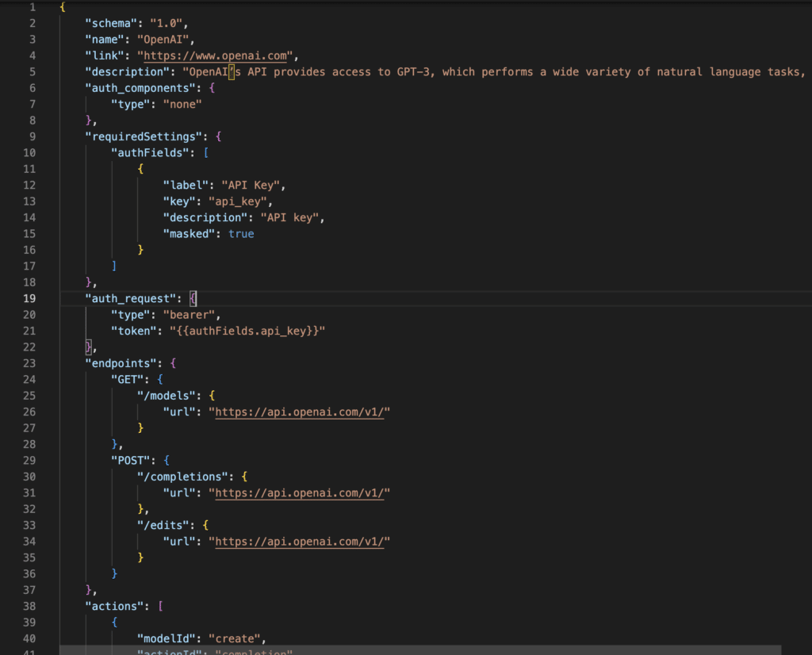Open the api.openai.com URL under /completions
The image size is (812, 655).
coord(299,493)
